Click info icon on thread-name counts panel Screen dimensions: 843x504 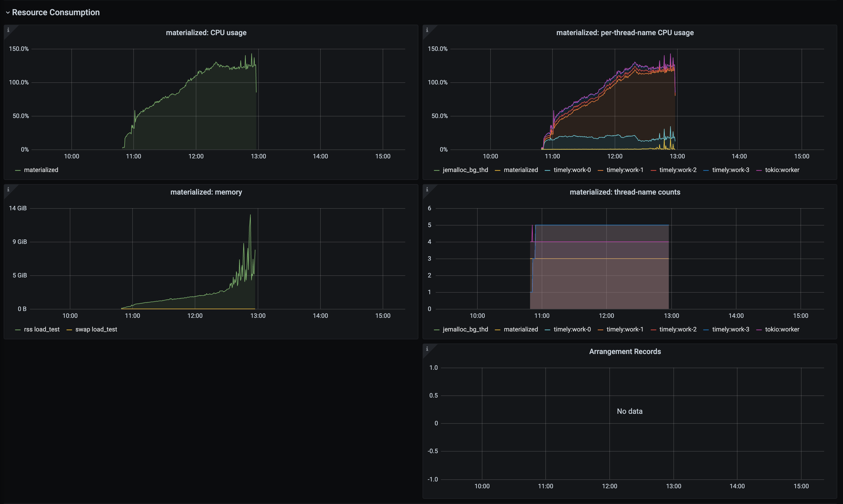click(427, 190)
